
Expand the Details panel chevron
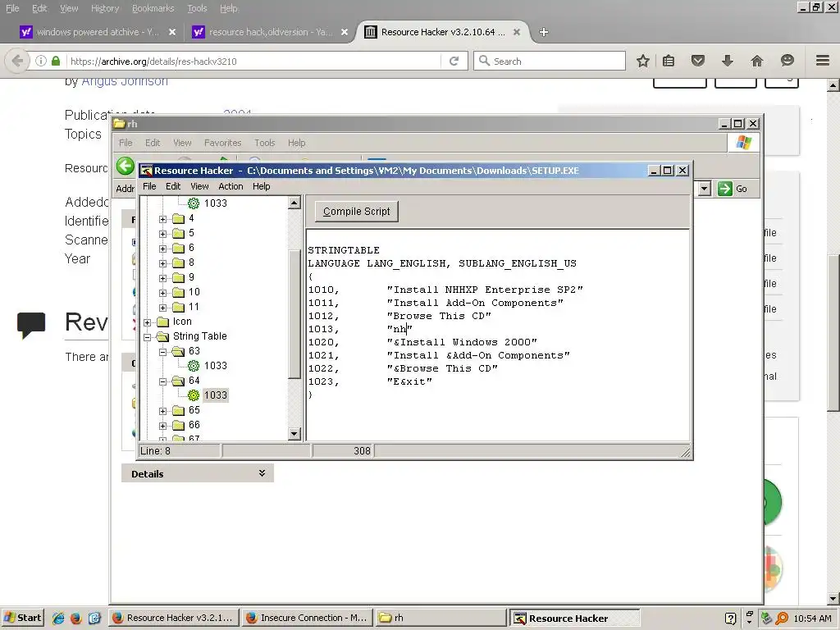[262, 473]
